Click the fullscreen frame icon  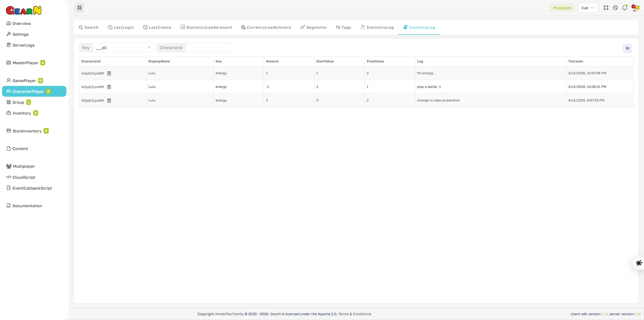pyautogui.click(x=606, y=8)
